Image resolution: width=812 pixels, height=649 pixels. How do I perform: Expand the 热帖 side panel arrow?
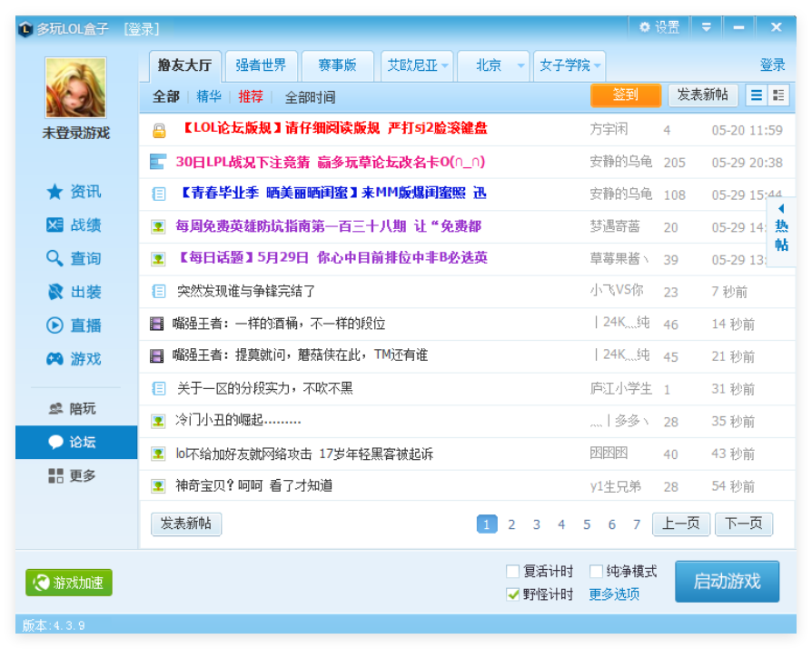pyautogui.click(x=781, y=209)
